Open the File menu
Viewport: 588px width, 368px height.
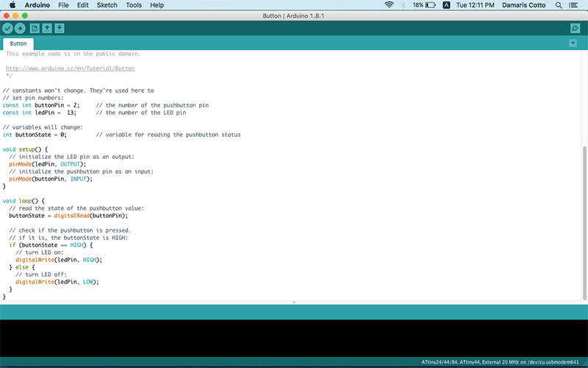pyautogui.click(x=63, y=5)
